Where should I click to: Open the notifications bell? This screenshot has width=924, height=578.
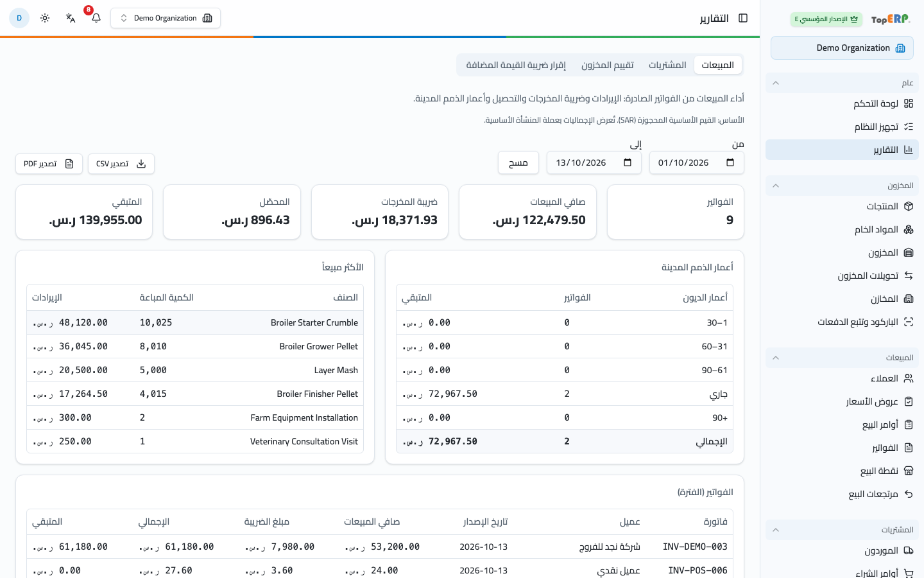tap(96, 18)
